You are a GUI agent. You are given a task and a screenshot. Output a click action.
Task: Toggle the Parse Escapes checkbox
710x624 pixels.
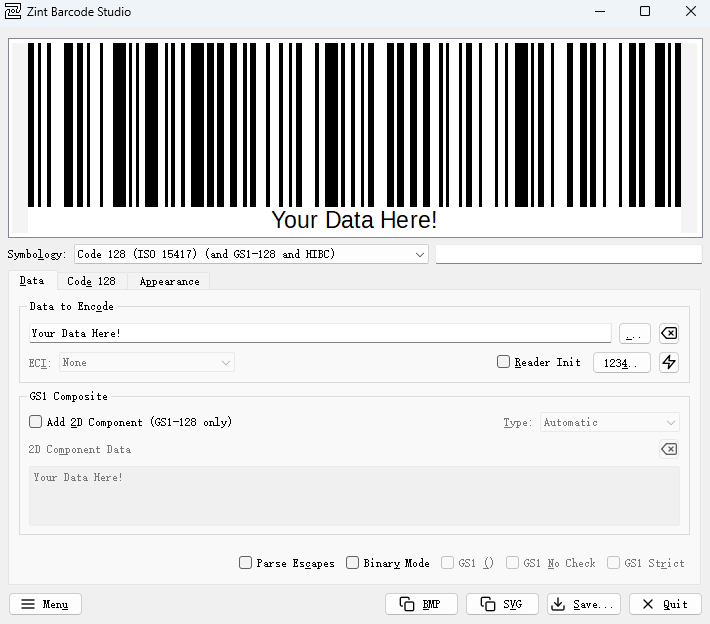coord(246,563)
